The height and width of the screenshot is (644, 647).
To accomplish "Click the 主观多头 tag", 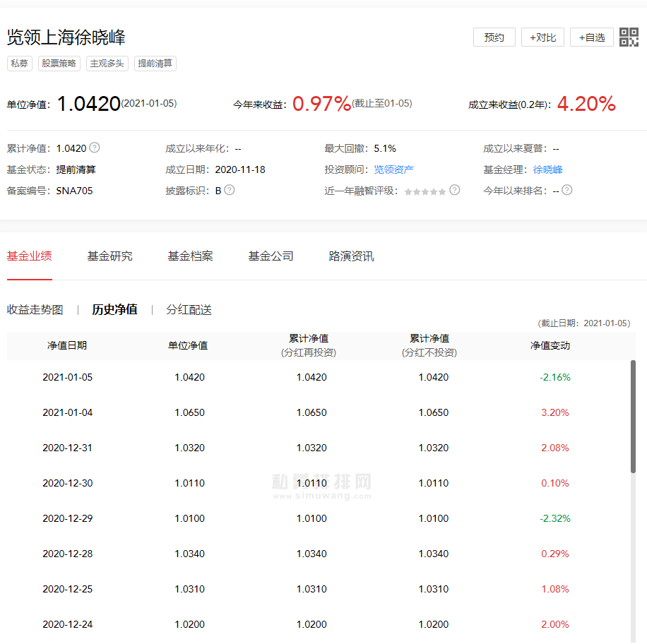I will (107, 64).
